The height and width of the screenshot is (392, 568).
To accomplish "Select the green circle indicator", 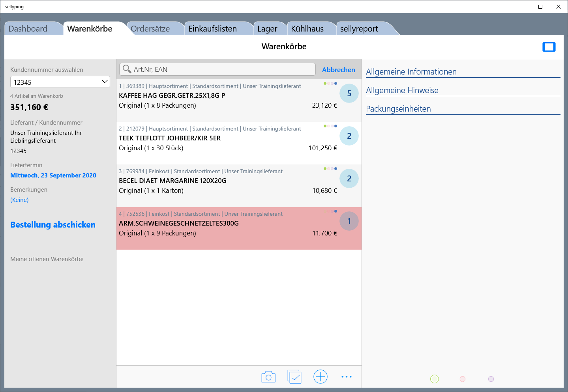I will [x=434, y=379].
